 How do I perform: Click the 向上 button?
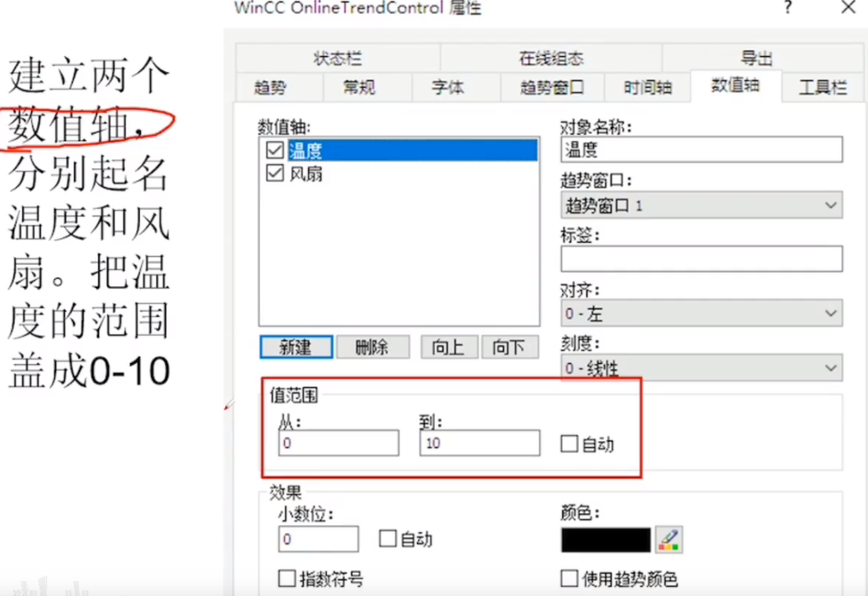(x=449, y=347)
